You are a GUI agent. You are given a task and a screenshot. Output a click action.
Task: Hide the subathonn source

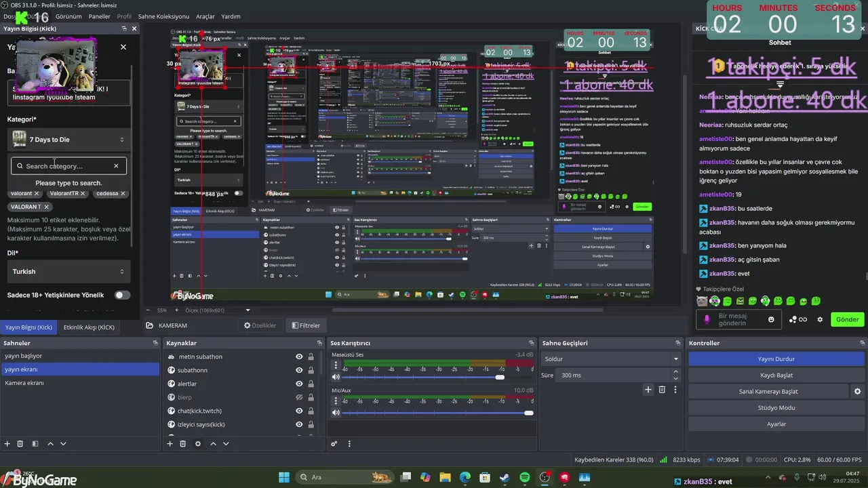[299, 370]
